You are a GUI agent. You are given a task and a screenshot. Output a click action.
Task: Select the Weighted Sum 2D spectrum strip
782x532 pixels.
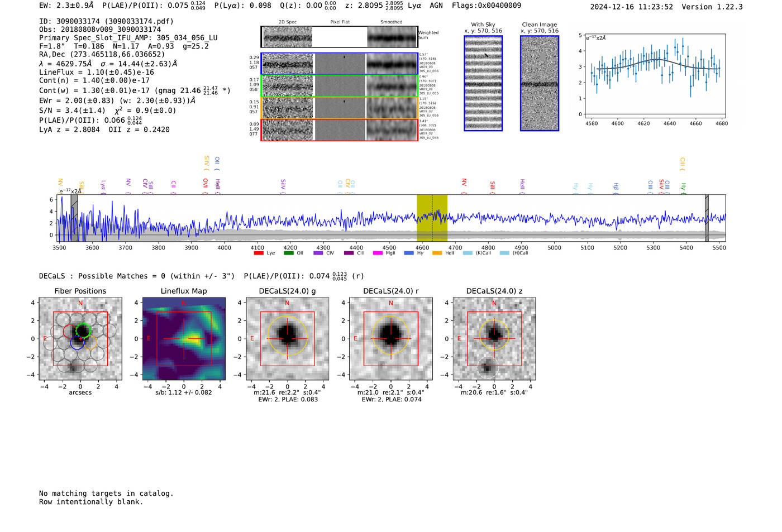coord(340,37)
